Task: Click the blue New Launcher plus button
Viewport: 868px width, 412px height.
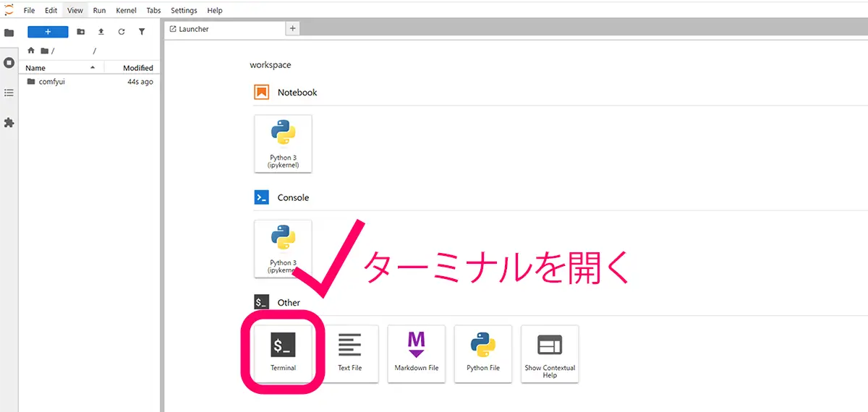Action: coord(48,32)
